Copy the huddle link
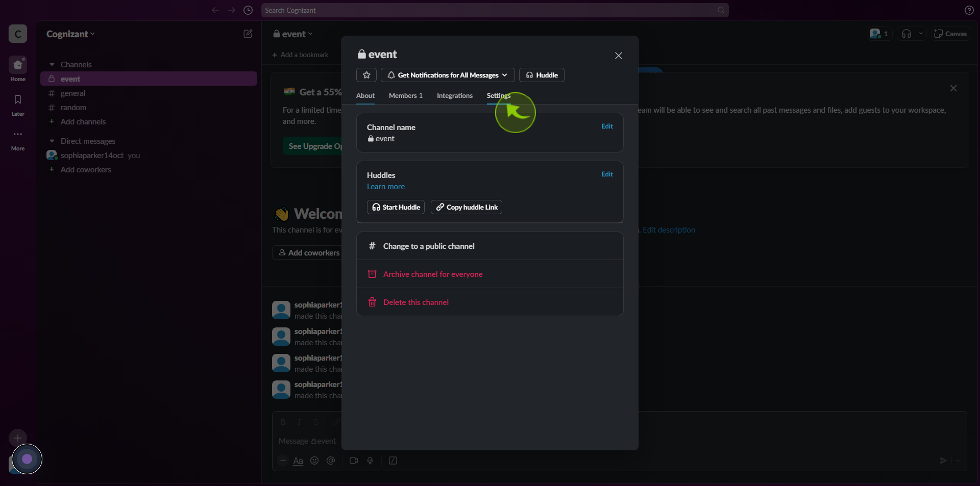The width and height of the screenshot is (980, 486). (467, 207)
